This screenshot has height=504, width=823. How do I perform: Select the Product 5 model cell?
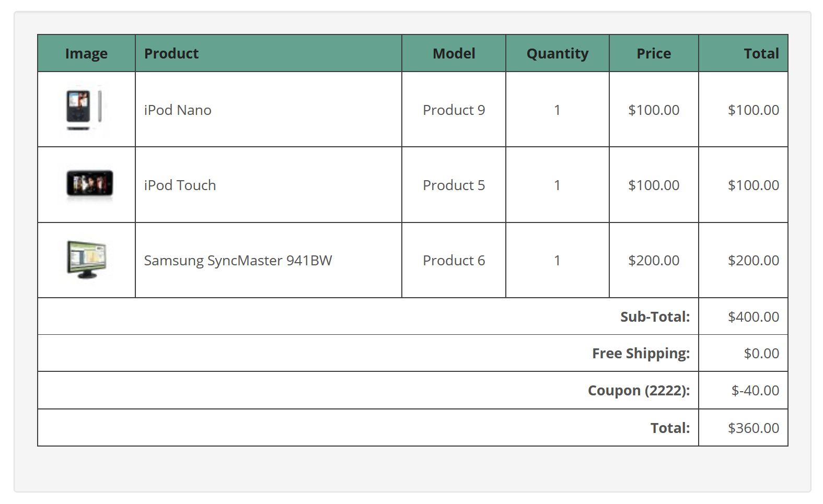454,185
